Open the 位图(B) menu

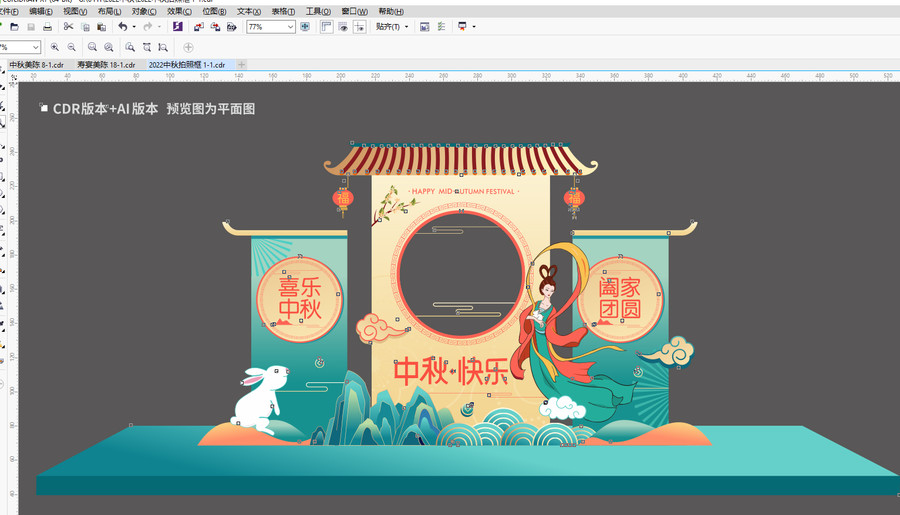click(x=214, y=11)
